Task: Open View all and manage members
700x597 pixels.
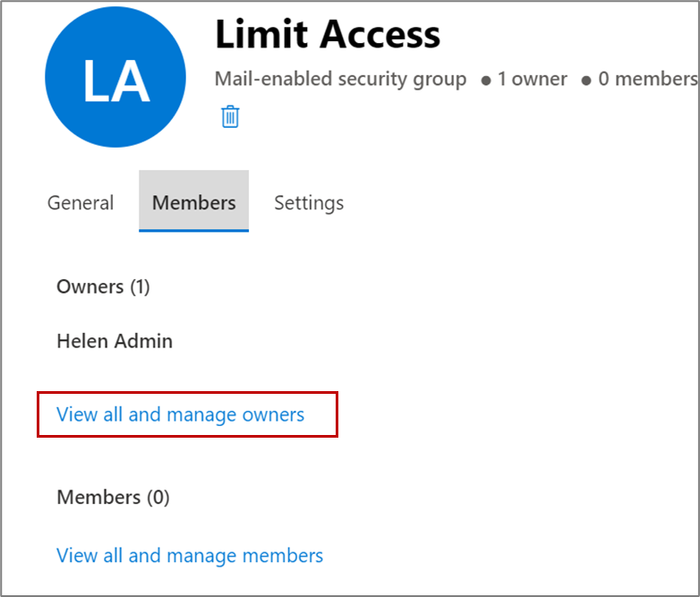Action: tap(190, 556)
